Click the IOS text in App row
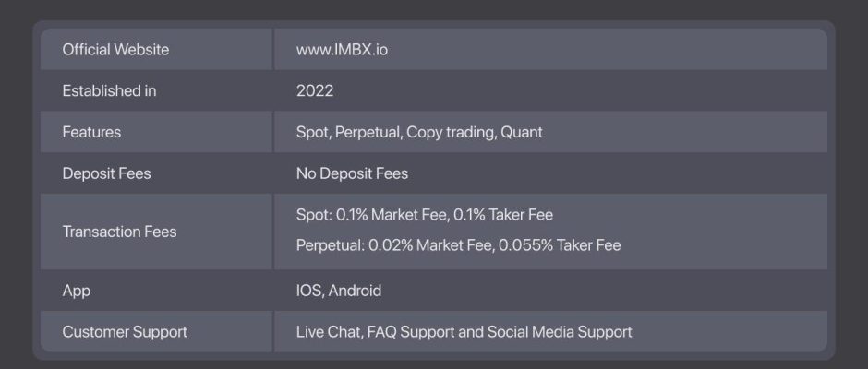The height and width of the screenshot is (369, 868). (x=308, y=291)
